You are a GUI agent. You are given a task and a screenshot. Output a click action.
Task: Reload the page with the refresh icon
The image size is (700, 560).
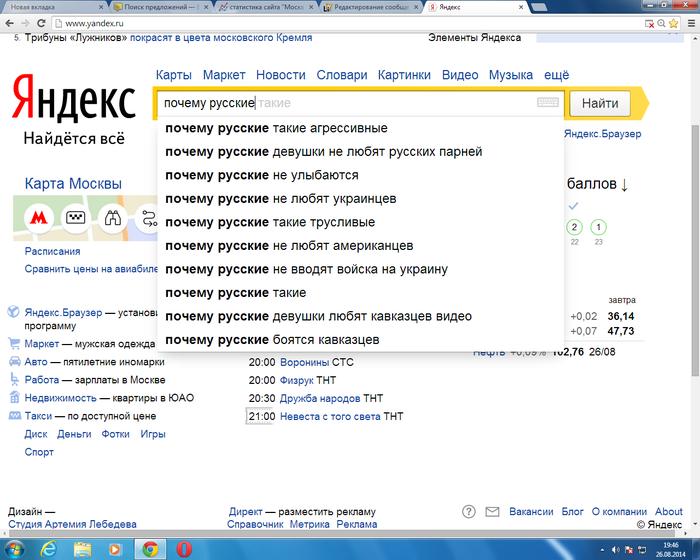pyautogui.click(x=41, y=23)
